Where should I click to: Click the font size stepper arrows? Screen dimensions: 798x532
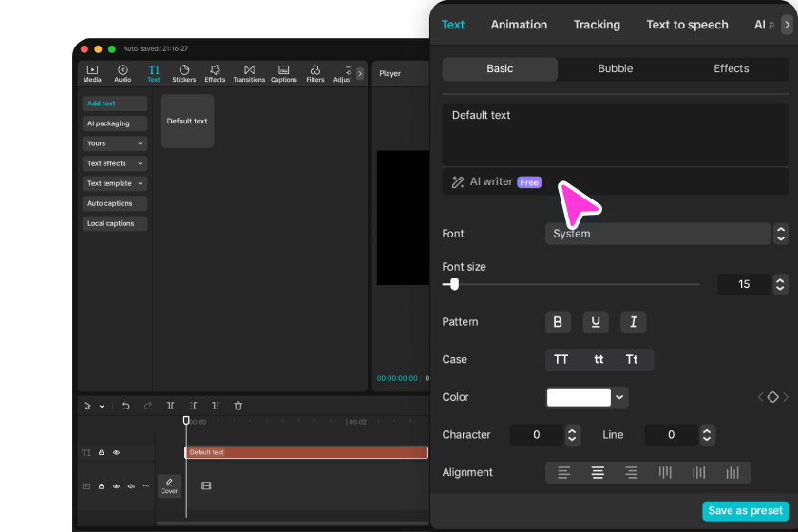[780, 284]
